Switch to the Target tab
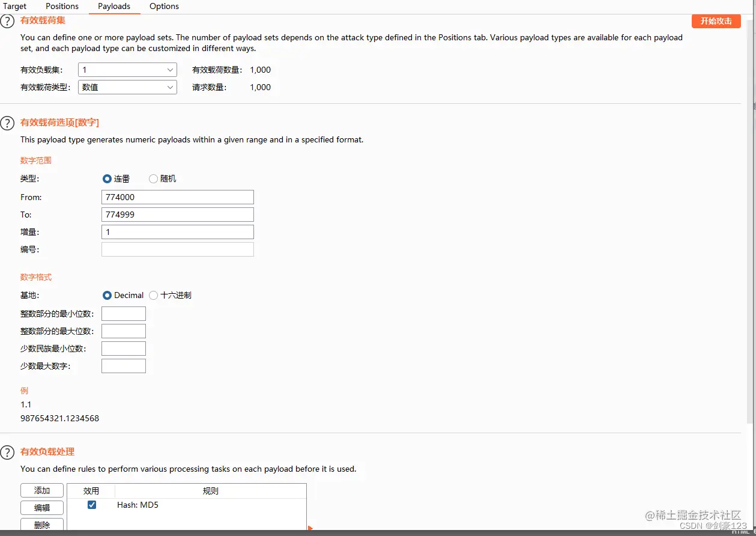Screen dimensions: 756x536 click(15, 6)
